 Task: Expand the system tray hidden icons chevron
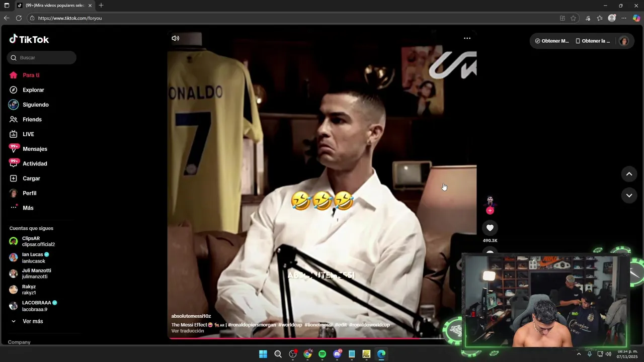click(579, 354)
